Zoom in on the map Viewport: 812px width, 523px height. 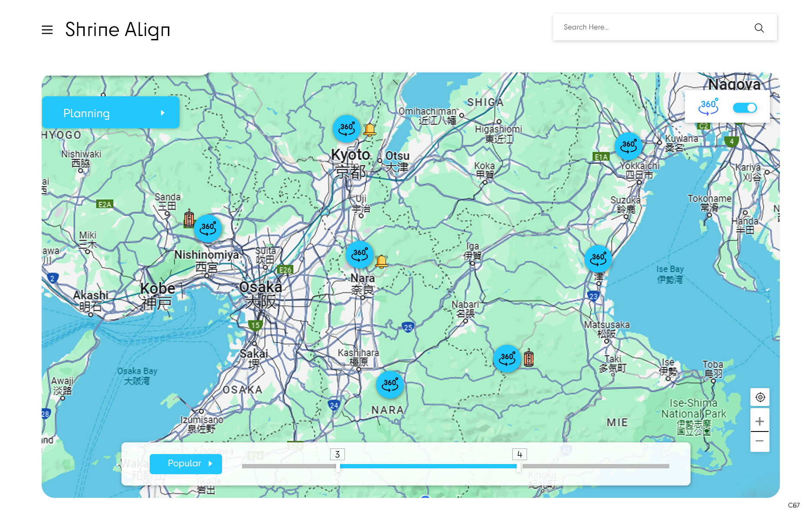[x=760, y=421]
